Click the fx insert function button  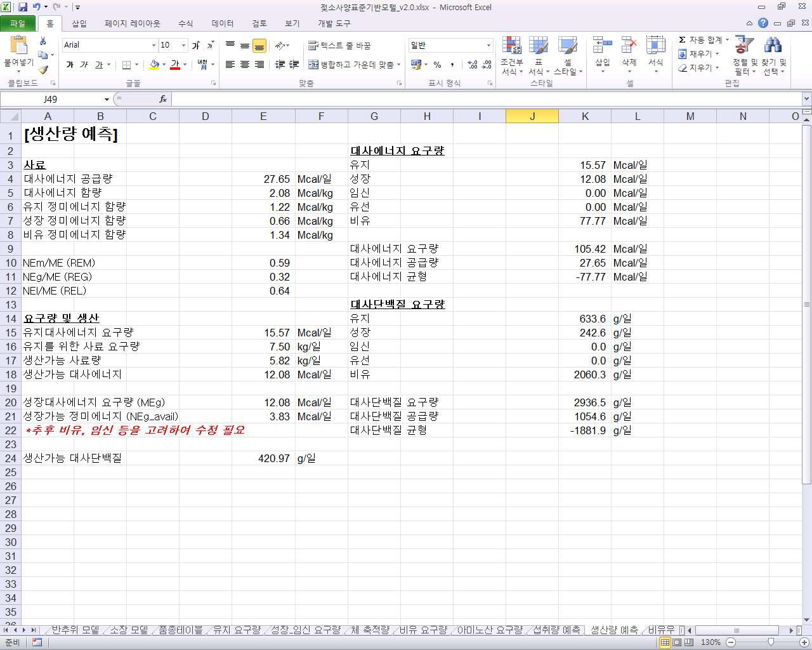pyautogui.click(x=163, y=99)
